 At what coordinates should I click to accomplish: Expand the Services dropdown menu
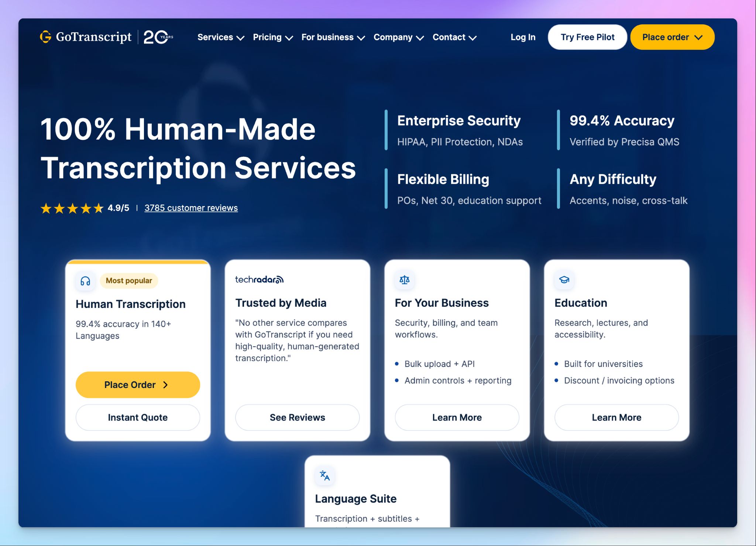(221, 37)
